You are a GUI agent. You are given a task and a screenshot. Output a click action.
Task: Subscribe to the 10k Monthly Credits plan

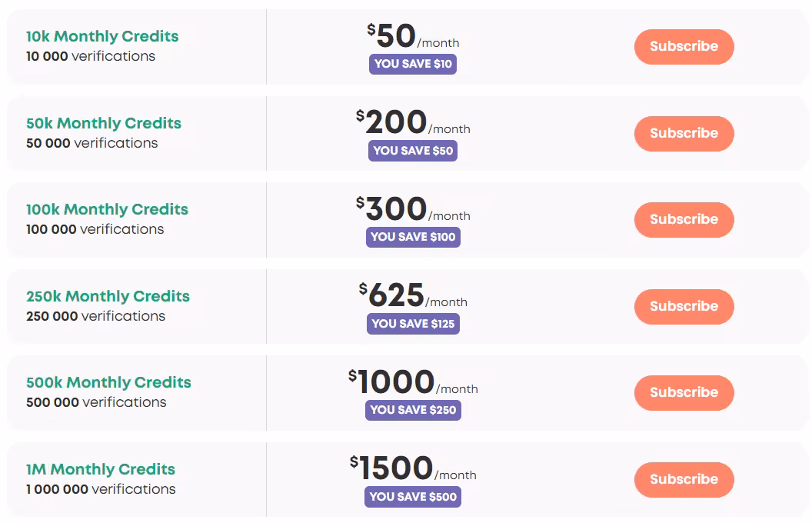[x=684, y=47]
